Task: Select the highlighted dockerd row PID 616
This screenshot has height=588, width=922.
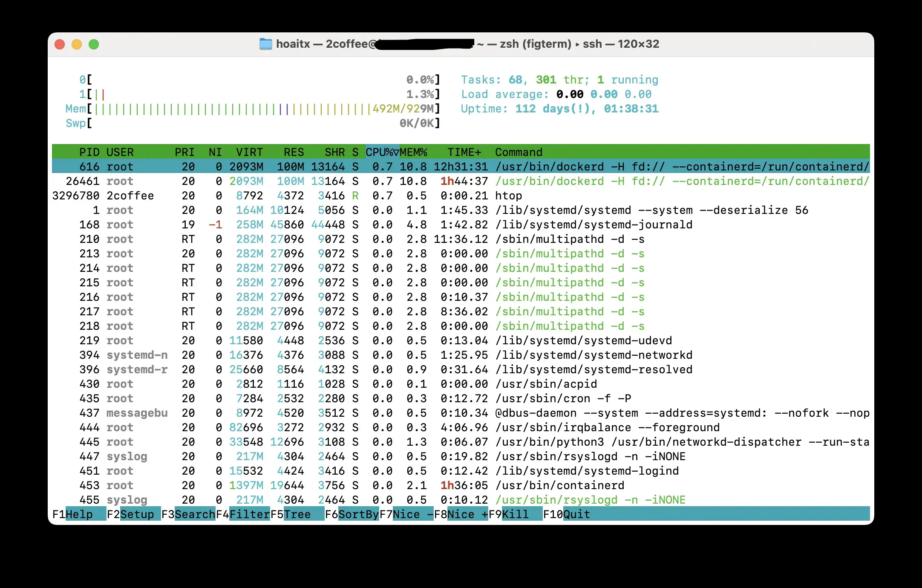Action: [461, 167]
